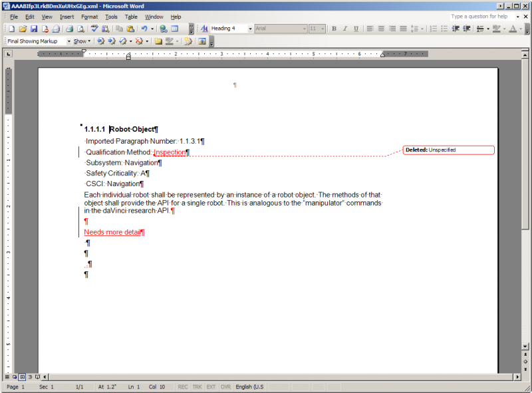Open the Edit menu
Image resolution: width=532 pixels, height=393 pixels.
(x=29, y=17)
